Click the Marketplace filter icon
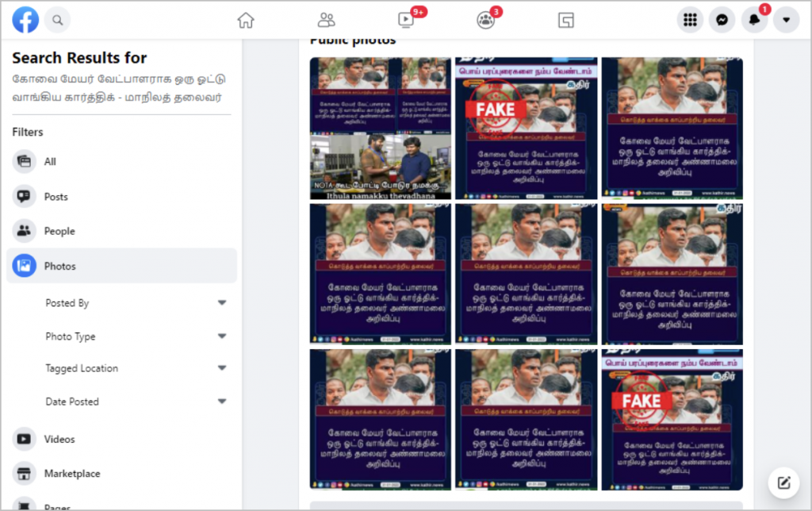The height and width of the screenshot is (511, 812). (25, 473)
